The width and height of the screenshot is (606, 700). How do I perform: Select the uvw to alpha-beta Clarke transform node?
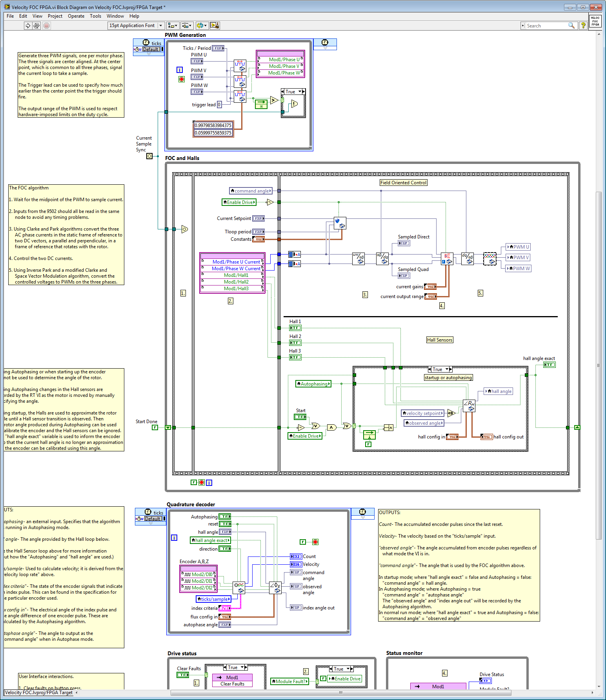coord(359,258)
